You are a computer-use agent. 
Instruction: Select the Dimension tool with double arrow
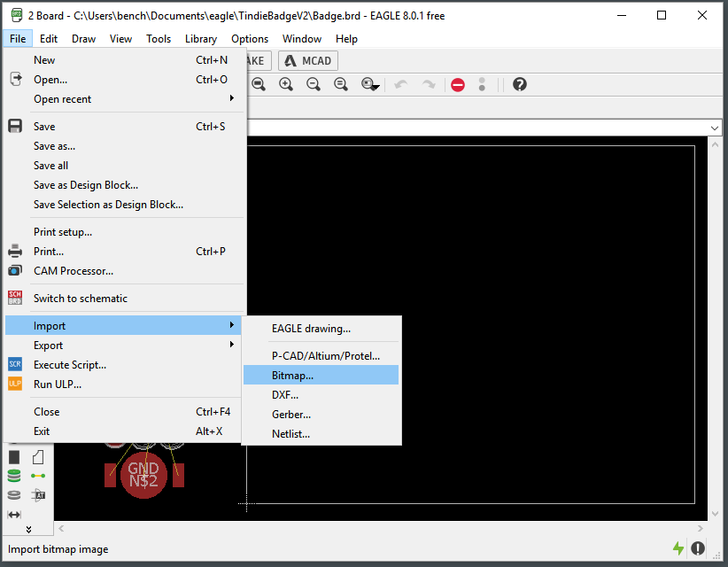(14, 515)
